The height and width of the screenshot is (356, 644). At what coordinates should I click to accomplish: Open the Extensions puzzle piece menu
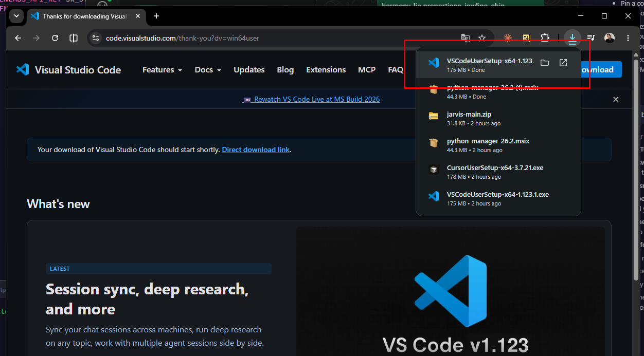tap(545, 38)
